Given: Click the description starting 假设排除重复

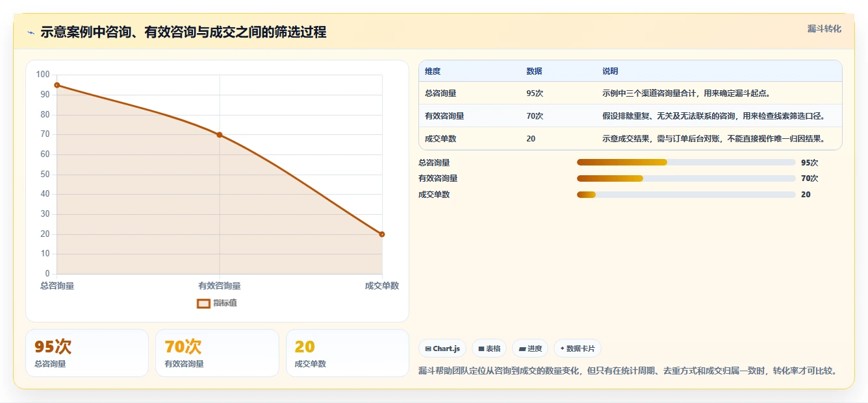Looking at the screenshot, I should click(713, 116).
